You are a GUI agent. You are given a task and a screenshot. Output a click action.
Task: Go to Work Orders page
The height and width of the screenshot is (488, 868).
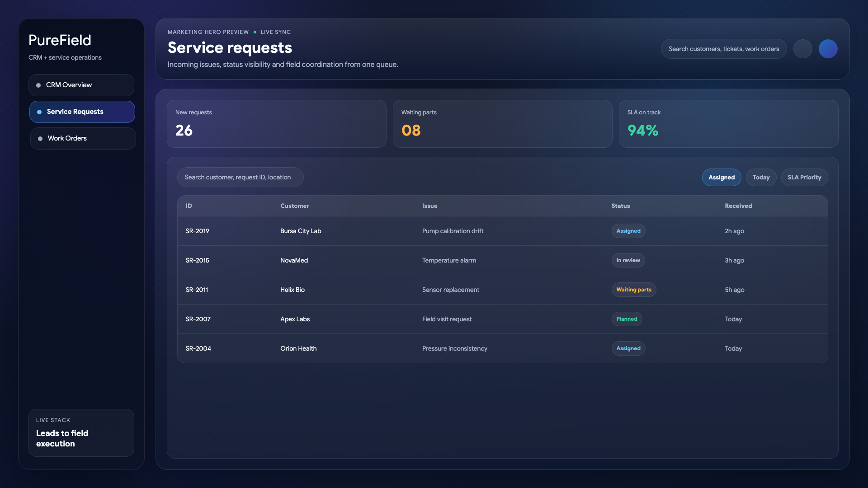pos(83,138)
